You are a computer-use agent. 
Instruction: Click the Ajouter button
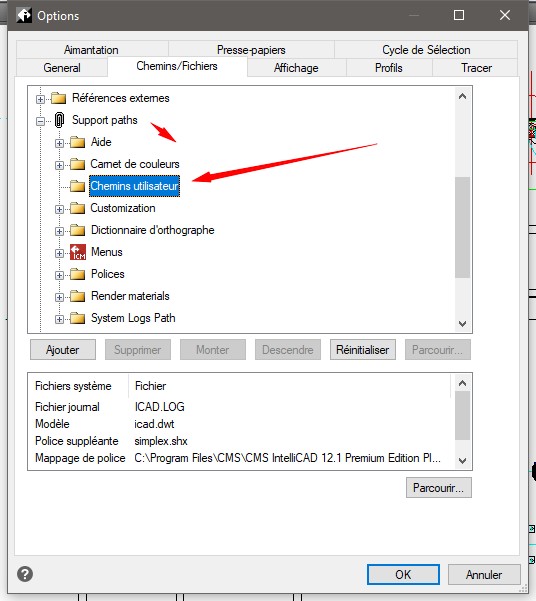pos(63,350)
